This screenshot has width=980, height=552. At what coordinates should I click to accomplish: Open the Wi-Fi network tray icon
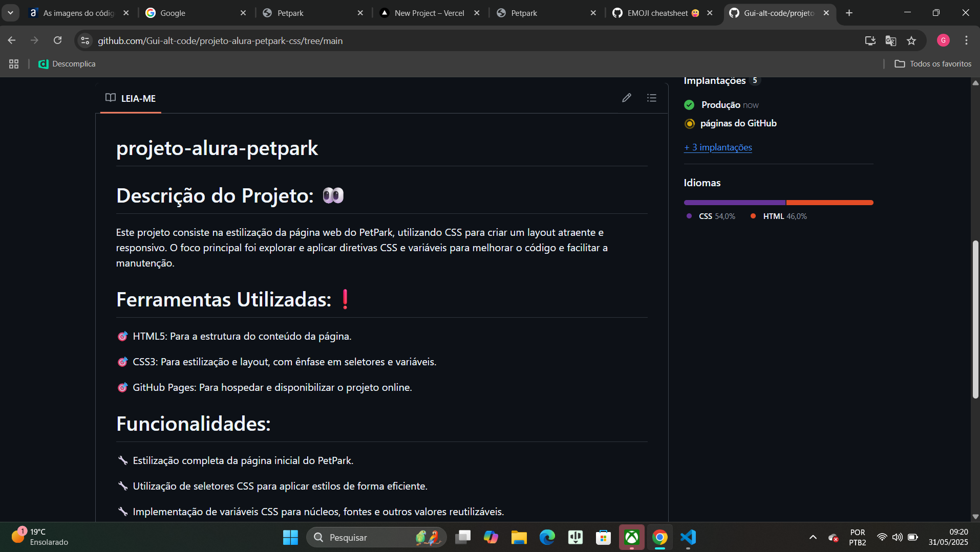click(x=882, y=537)
